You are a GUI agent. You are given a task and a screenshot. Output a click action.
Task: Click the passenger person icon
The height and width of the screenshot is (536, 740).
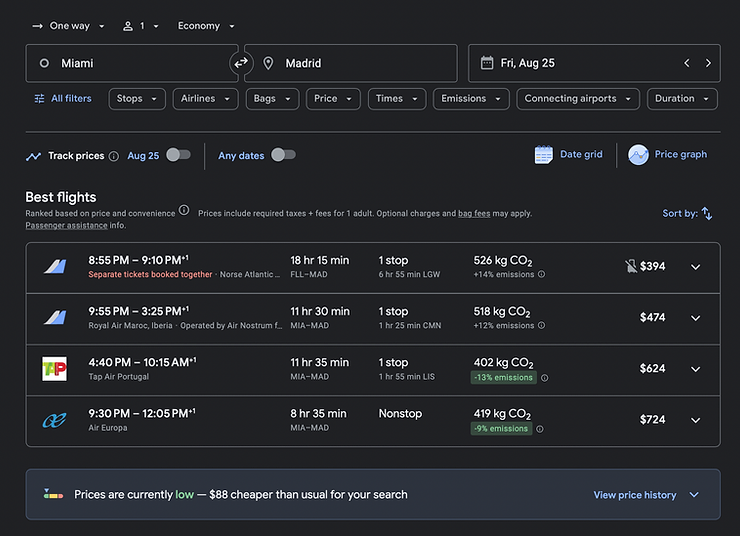point(128,26)
